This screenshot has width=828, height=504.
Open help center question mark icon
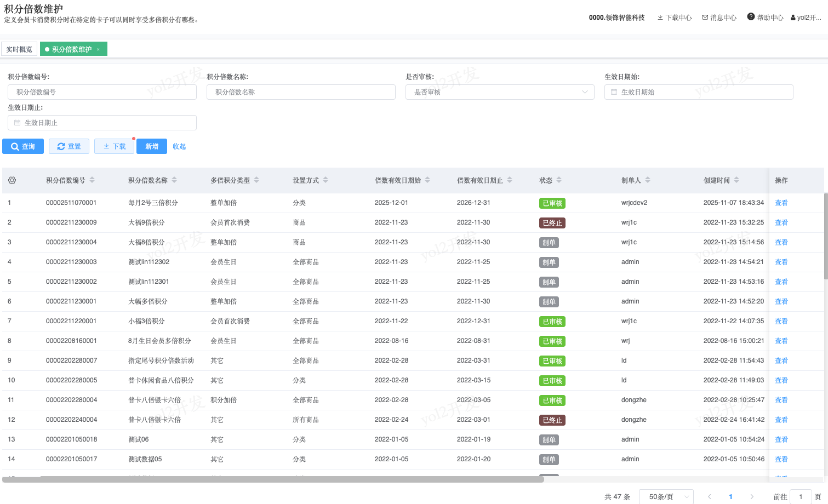pos(751,17)
